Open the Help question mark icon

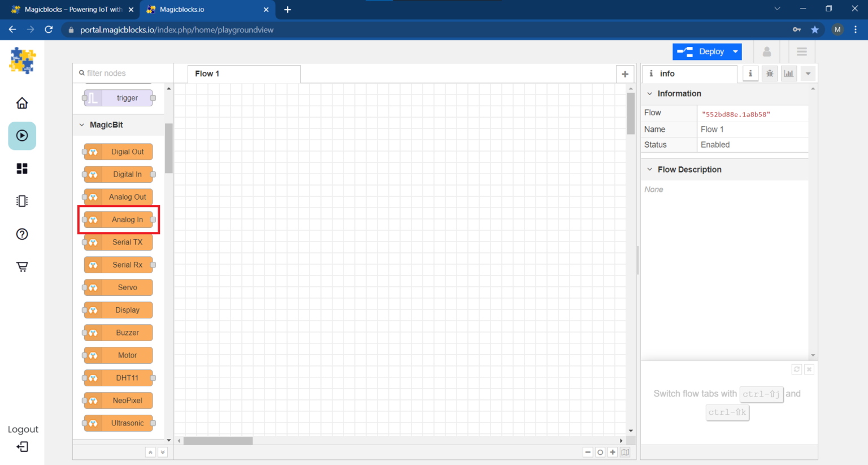pos(22,234)
